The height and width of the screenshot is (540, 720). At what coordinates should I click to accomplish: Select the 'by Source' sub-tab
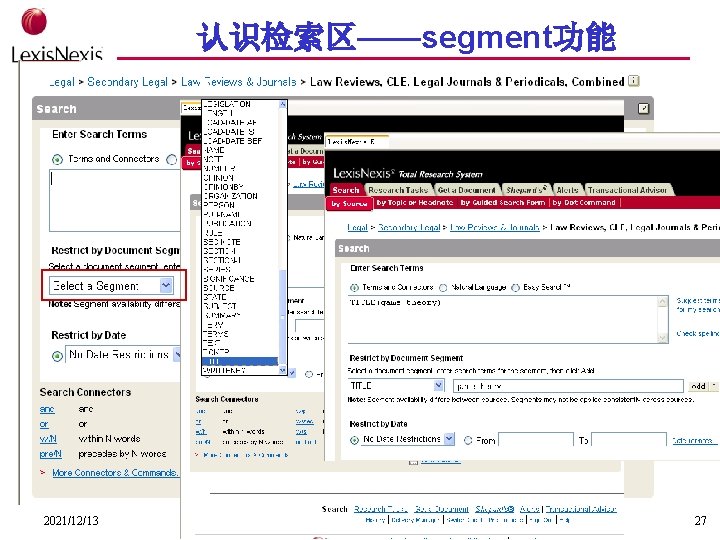pos(349,203)
